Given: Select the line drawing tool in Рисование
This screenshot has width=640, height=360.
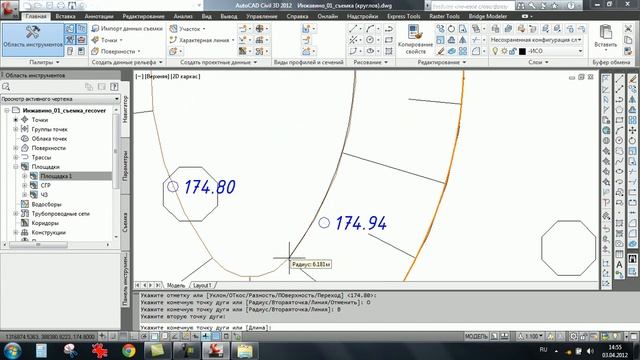Looking at the screenshot, I should (x=353, y=29).
